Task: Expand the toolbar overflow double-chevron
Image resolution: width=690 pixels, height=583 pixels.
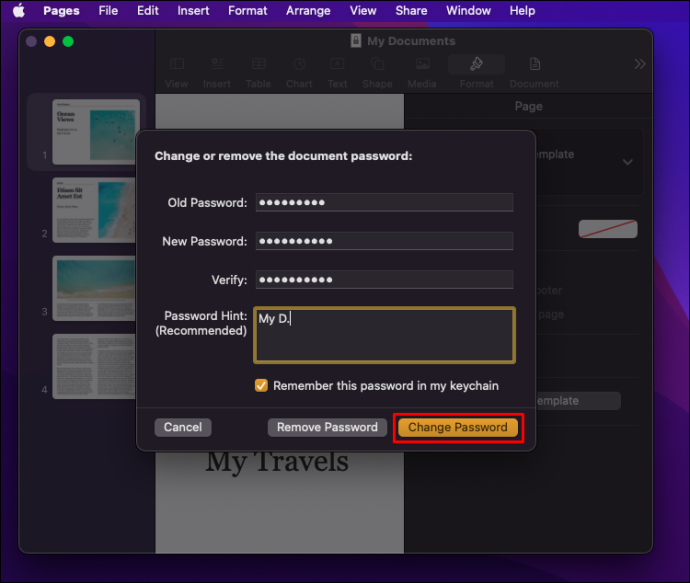Action: 640,64
